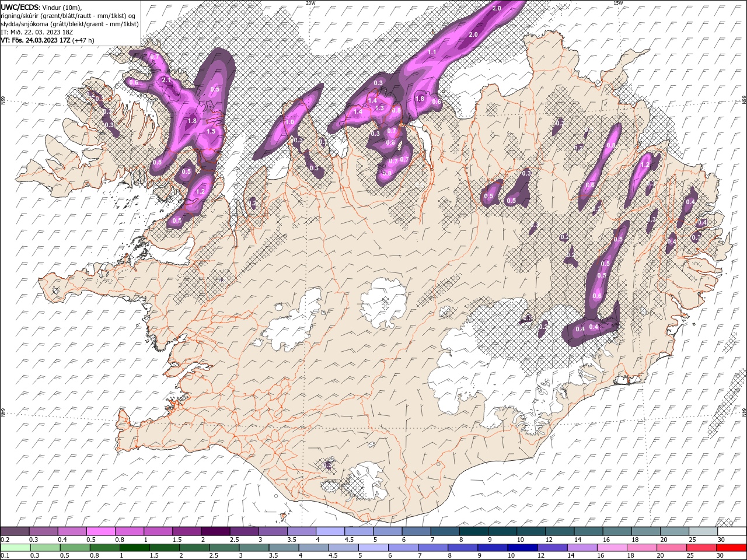Select the red 25–30 swatch in bottom legend
The height and width of the screenshot is (560, 747).
tap(701, 548)
